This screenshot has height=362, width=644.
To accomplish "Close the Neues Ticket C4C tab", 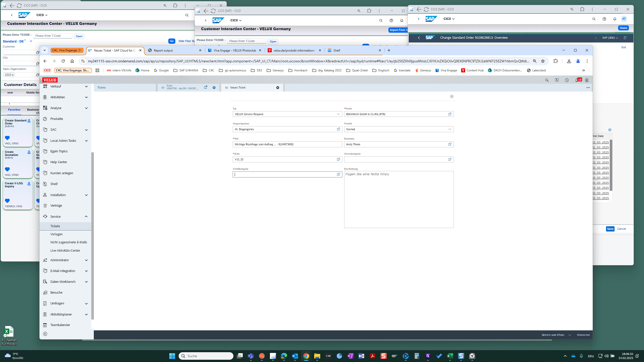I will point(278,87).
